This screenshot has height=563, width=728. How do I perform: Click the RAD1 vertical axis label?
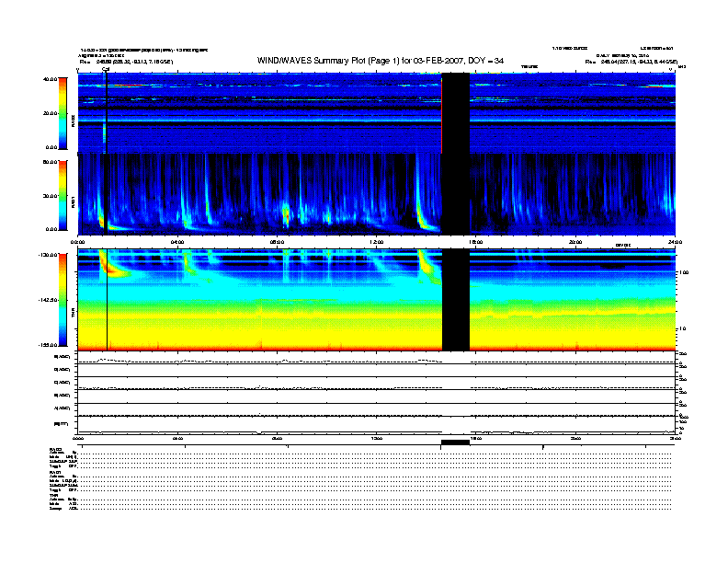coord(73,201)
